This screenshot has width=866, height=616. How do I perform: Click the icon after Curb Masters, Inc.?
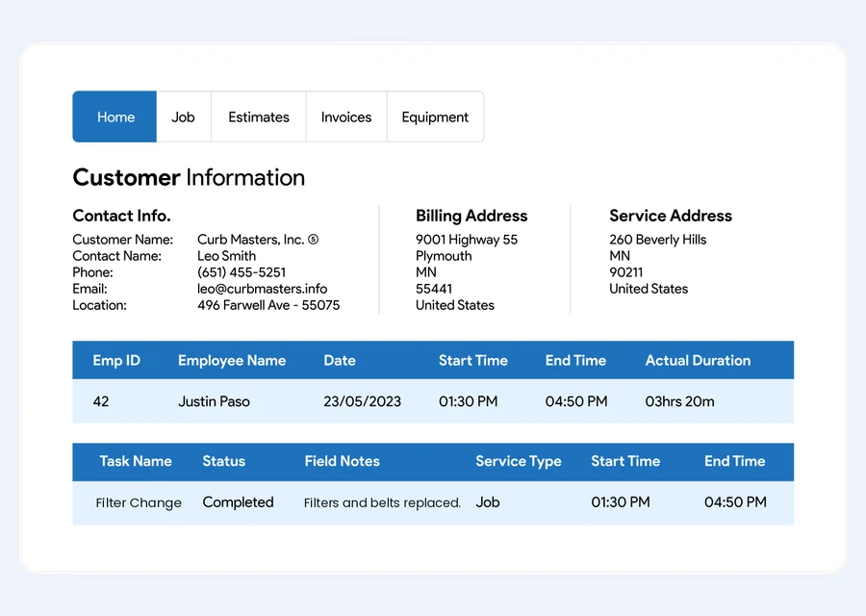313,240
